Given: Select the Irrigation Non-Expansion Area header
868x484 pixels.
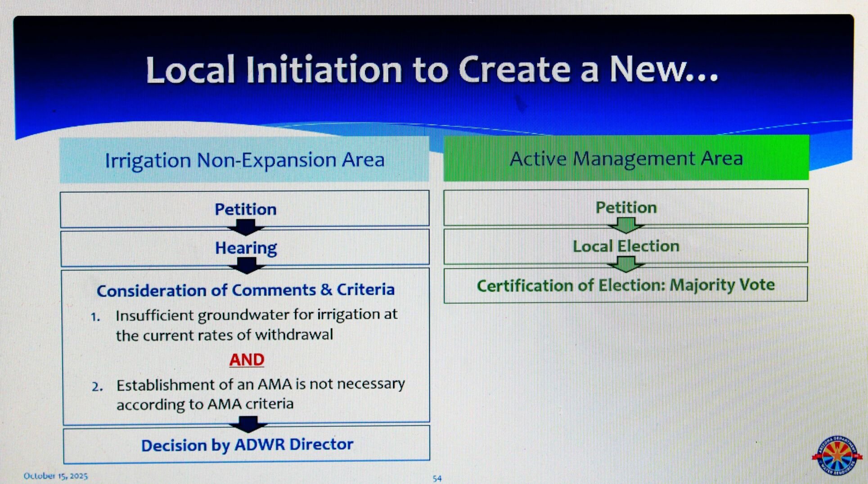Looking at the screenshot, I should coord(244,160).
